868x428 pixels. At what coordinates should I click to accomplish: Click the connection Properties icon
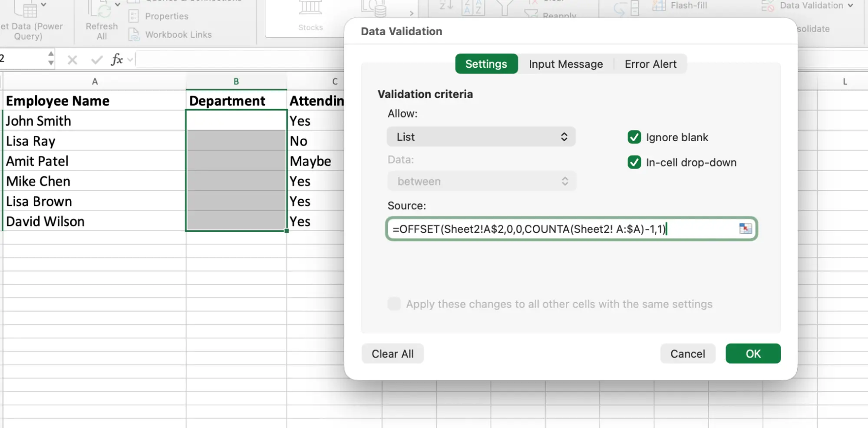click(x=133, y=16)
